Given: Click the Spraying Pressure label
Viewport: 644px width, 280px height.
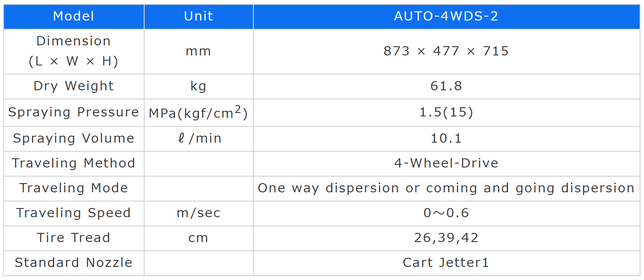Looking at the screenshot, I should (73, 112).
